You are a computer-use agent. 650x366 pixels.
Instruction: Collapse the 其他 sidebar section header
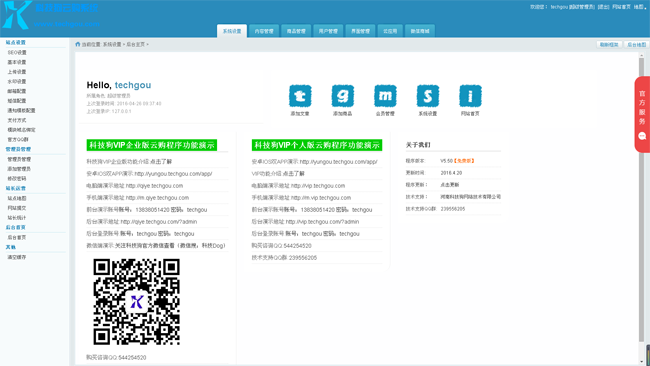(x=11, y=247)
